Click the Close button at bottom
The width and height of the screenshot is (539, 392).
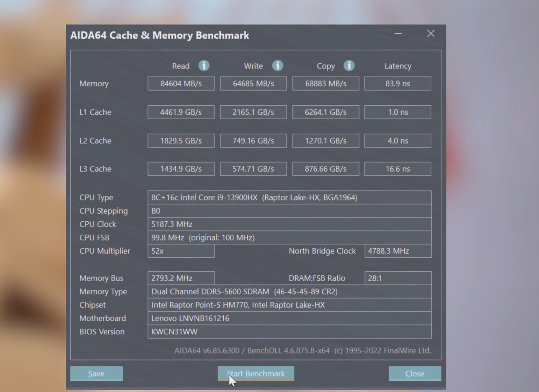point(415,373)
